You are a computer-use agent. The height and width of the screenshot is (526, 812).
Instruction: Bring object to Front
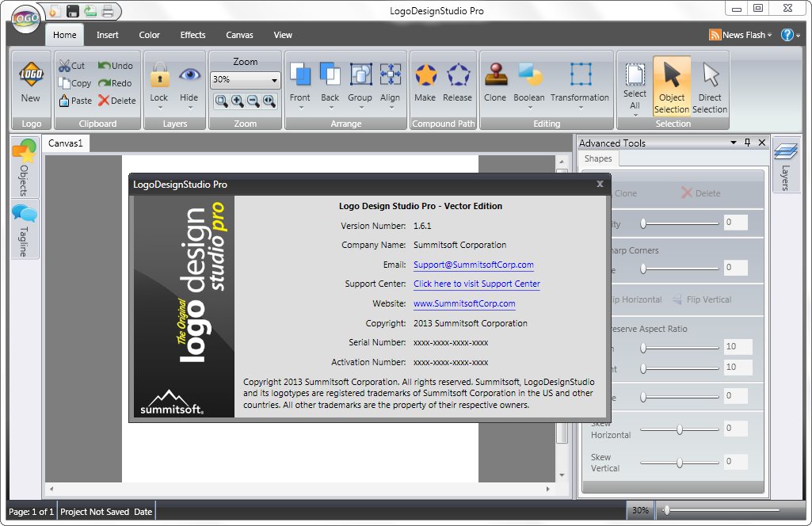(299, 74)
